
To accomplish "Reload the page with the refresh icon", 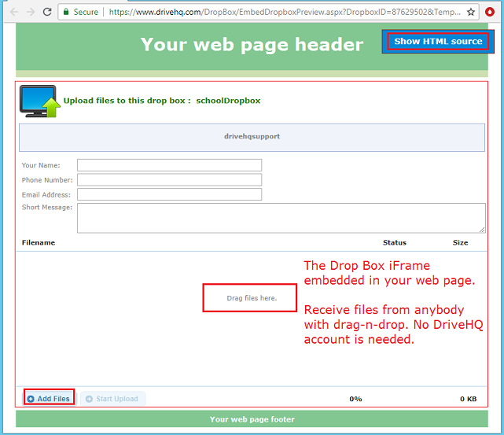I will (x=47, y=12).
